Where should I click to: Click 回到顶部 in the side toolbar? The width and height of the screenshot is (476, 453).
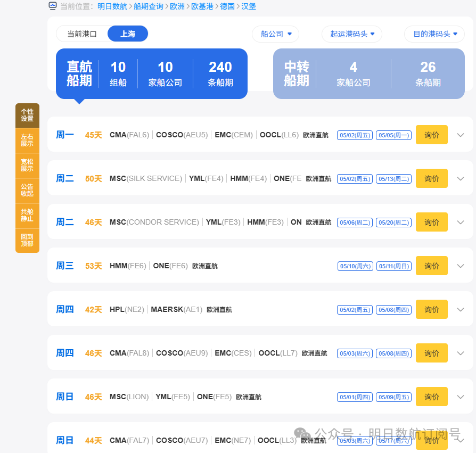[x=27, y=240]
